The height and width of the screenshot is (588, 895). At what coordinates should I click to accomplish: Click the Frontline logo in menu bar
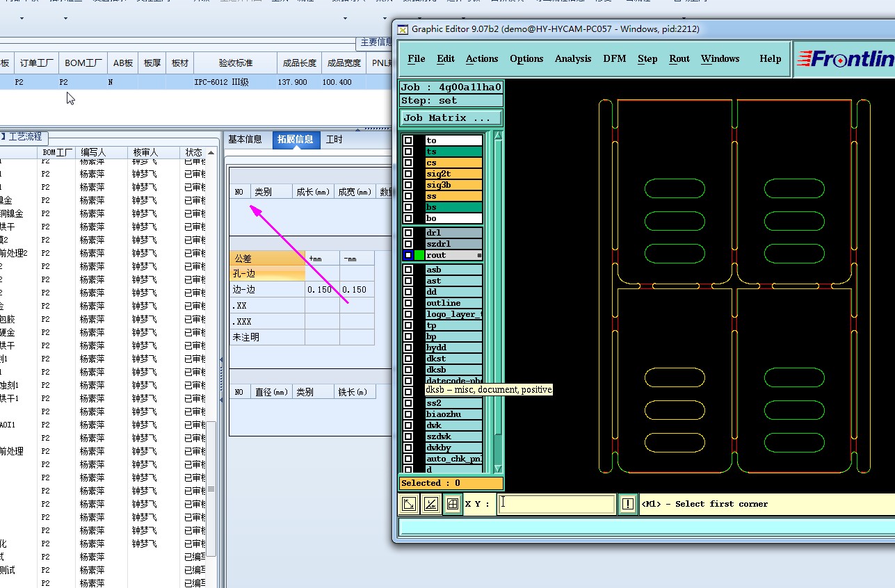[846, 59]
